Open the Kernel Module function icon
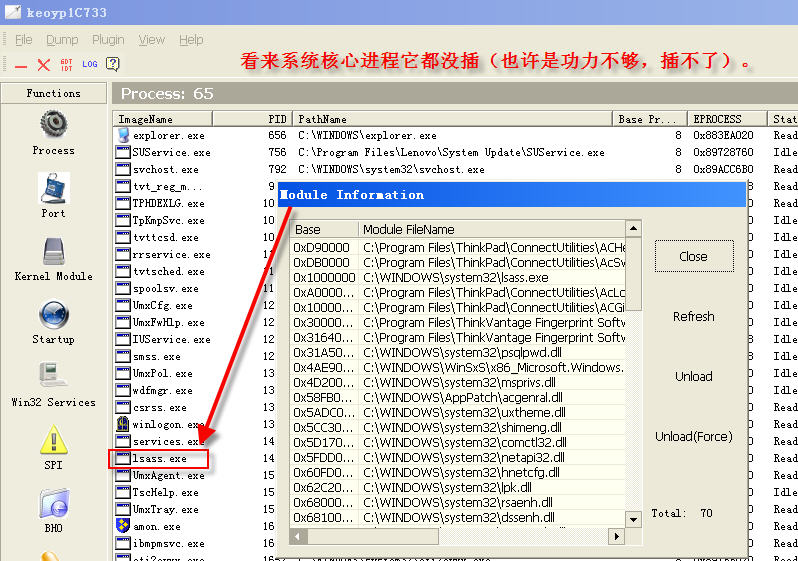 click(54, 251)
